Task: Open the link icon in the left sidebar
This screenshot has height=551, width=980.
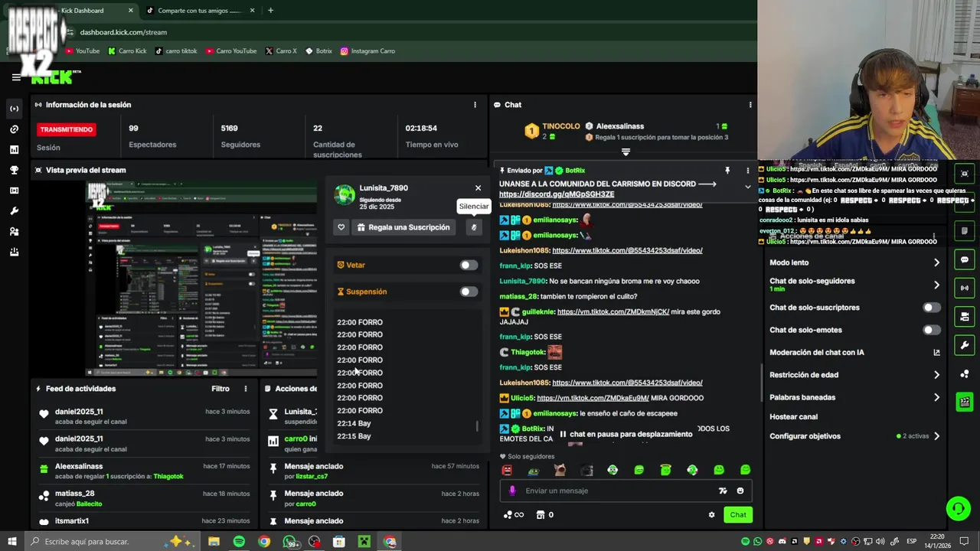Action: click(14, 129)
